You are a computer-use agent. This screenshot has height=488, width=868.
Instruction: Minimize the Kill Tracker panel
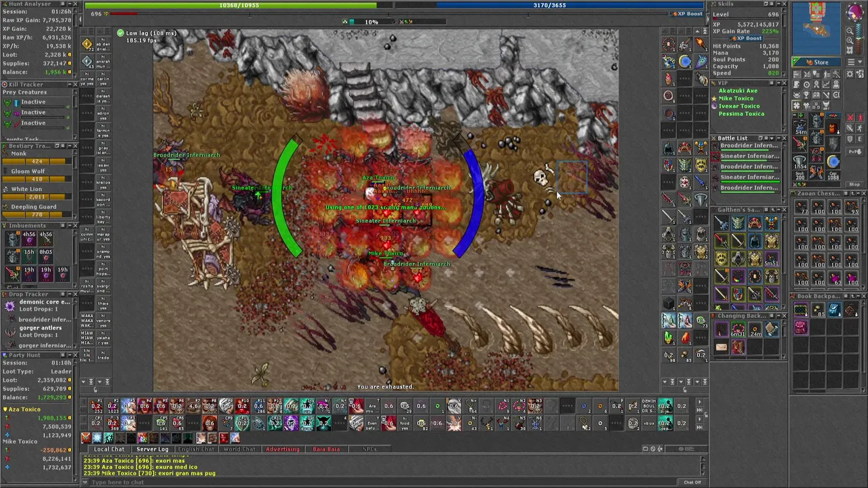(x=70, y=85)
